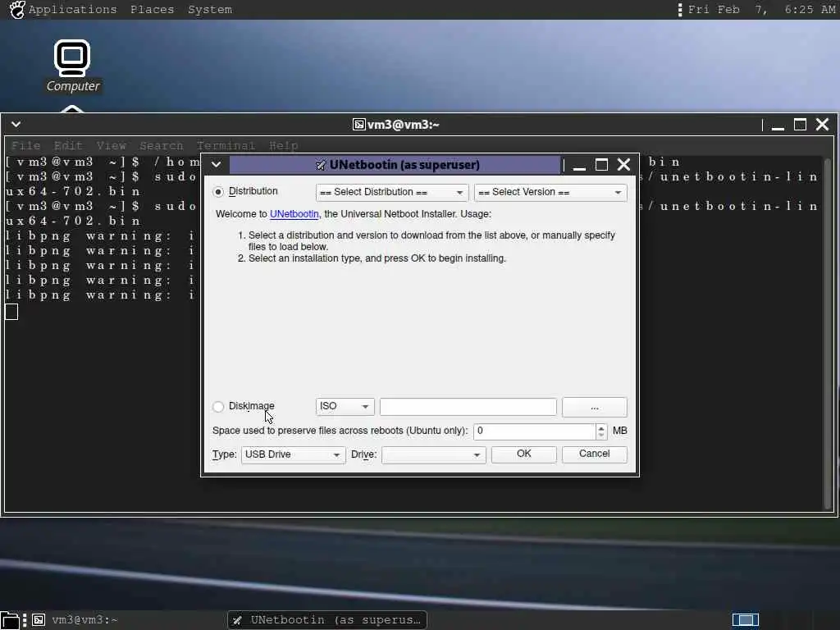Click the top panel notification area handle
Screen dimensions: 840x630
coord(679,10)
